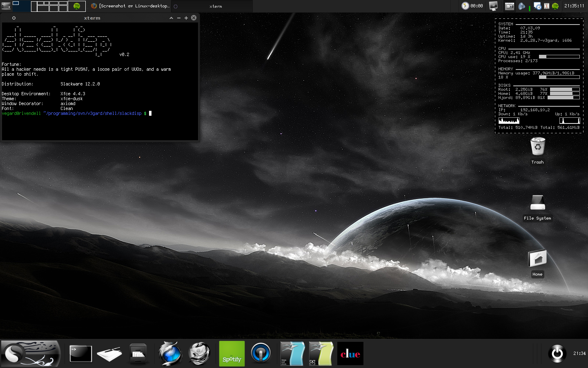The width and height of the screenshot is (588, 368).
Task: Launch Thunderbird mail from the dock
Action: [199, 353]
